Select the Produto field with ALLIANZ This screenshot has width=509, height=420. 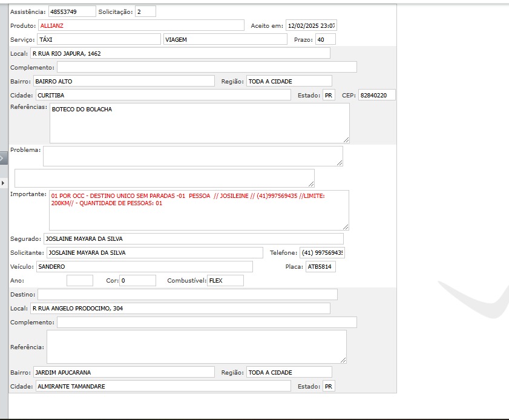pos(141,25)
